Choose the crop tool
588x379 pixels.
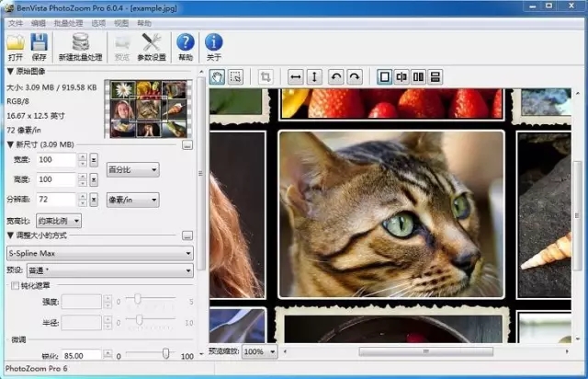click(x=266, y=77)
